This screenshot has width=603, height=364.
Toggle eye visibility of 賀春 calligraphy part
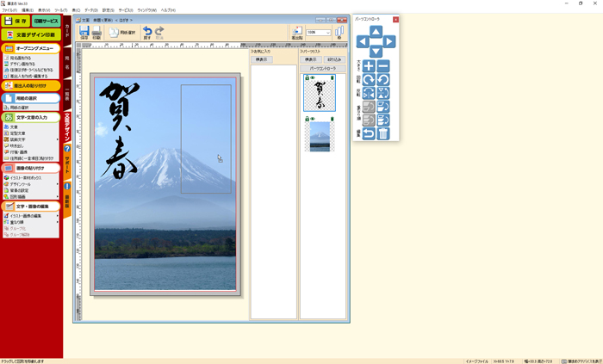click(x=313, y=78)
